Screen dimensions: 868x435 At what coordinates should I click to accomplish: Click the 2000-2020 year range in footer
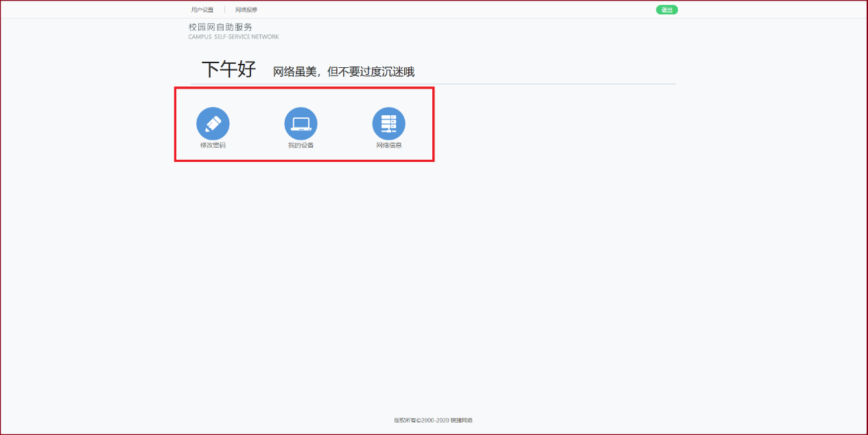pyautogui.click(x=435, y=420)
